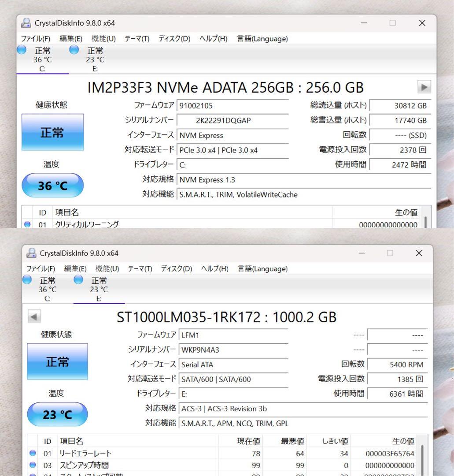Open 機能(U) menu in top window
This screenshot has width=454, height=476.
[104, 39]
